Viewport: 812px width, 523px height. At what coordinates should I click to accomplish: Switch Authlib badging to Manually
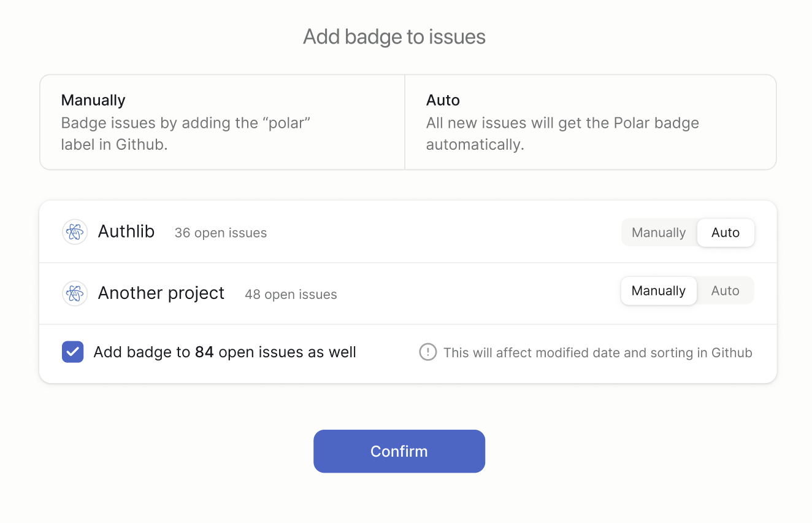[x=658, y=232]
